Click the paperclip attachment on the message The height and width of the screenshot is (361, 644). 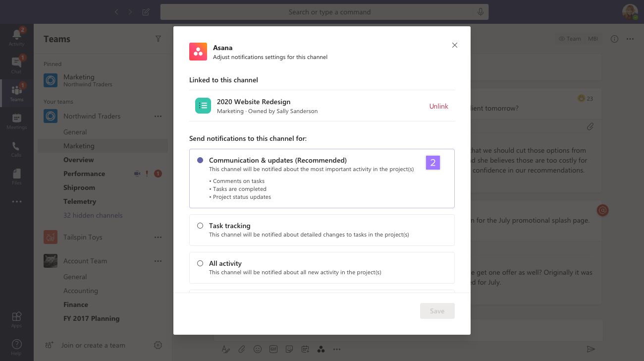pos(590,126)
